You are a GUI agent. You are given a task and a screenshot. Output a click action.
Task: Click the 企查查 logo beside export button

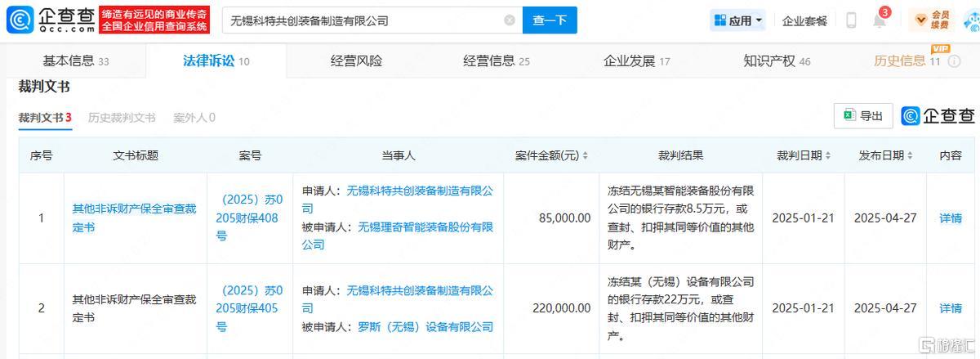tap(938, 116)
